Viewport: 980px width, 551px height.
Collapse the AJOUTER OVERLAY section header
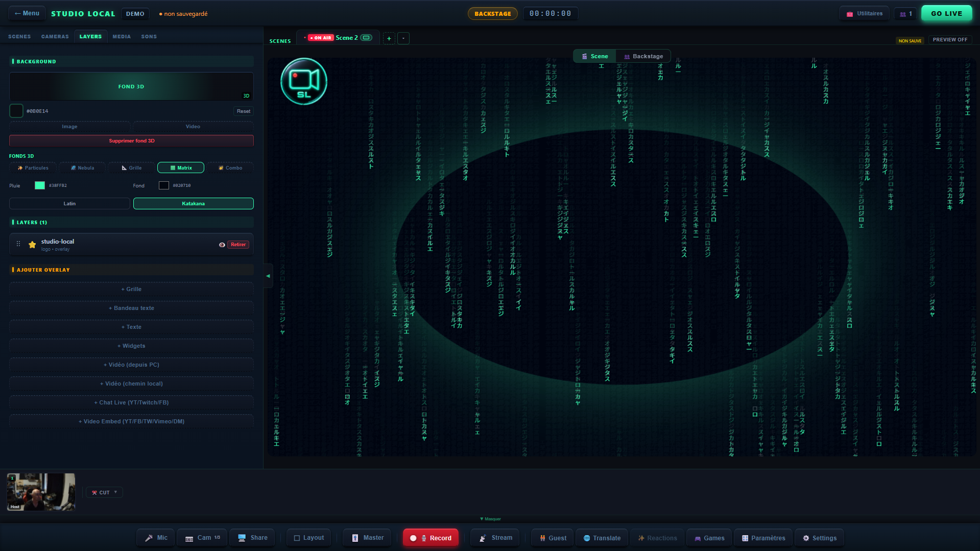click(131, 270)
